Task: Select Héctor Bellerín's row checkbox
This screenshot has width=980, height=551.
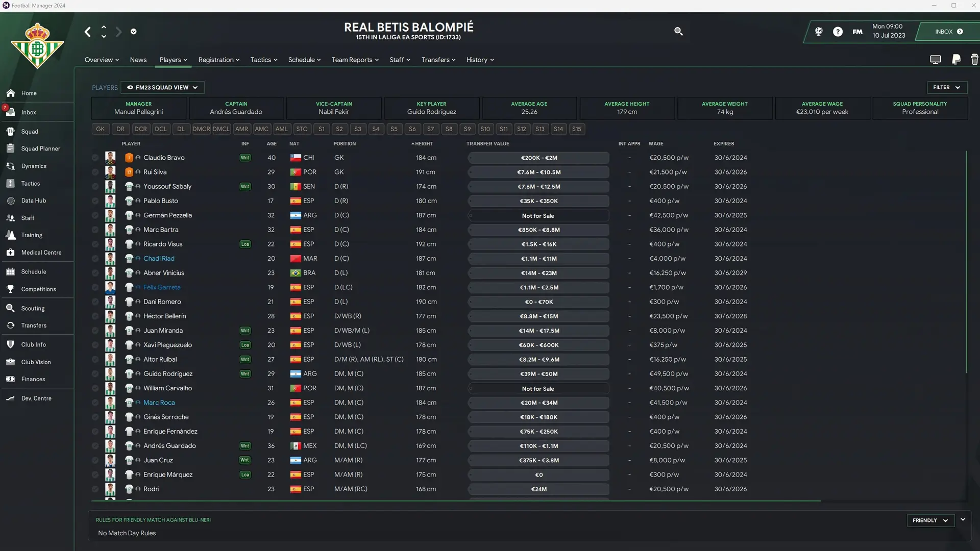Action: click(95, 316)
